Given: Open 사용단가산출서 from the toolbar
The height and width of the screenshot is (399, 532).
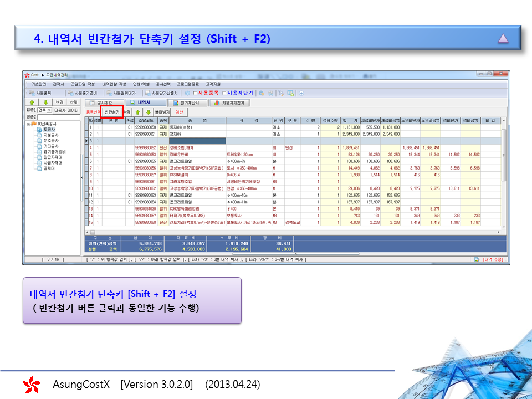Looking at the screenshot, I should [161, 93].
